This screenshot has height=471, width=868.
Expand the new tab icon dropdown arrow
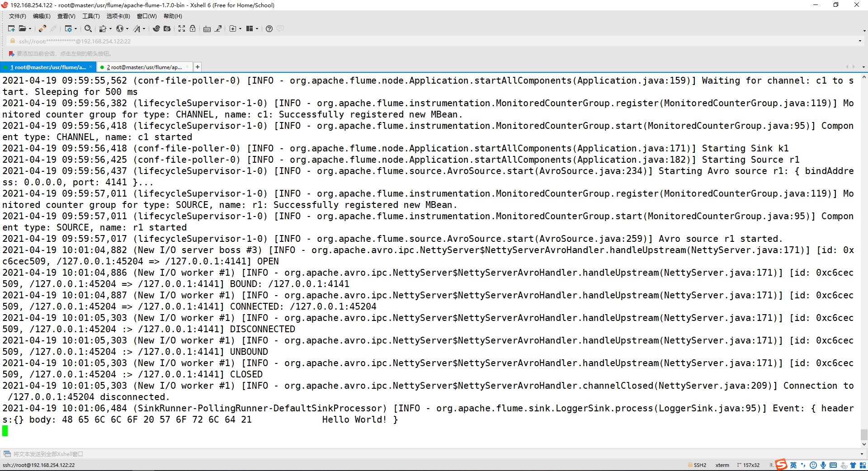pyautogui.click(x=241, y=28)
